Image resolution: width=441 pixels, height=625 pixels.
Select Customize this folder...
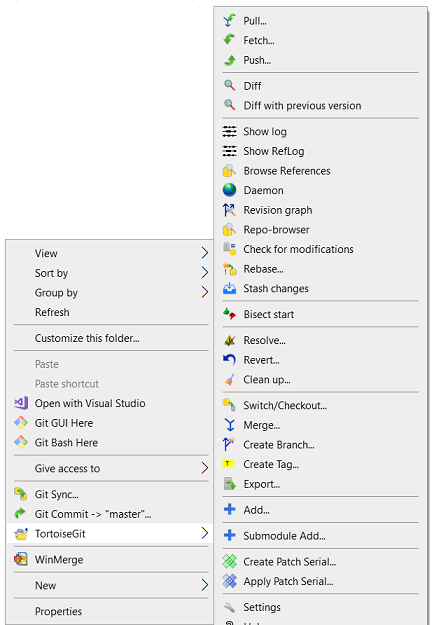[87, 338]
